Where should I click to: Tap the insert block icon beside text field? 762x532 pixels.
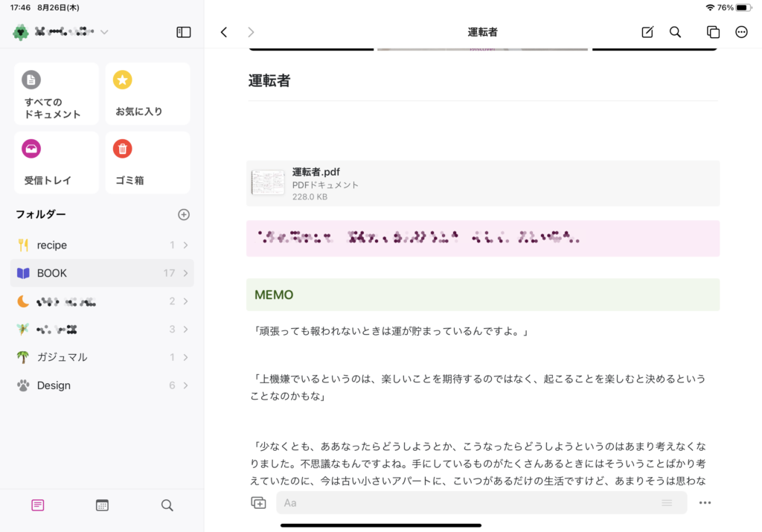tap(258, 503)
